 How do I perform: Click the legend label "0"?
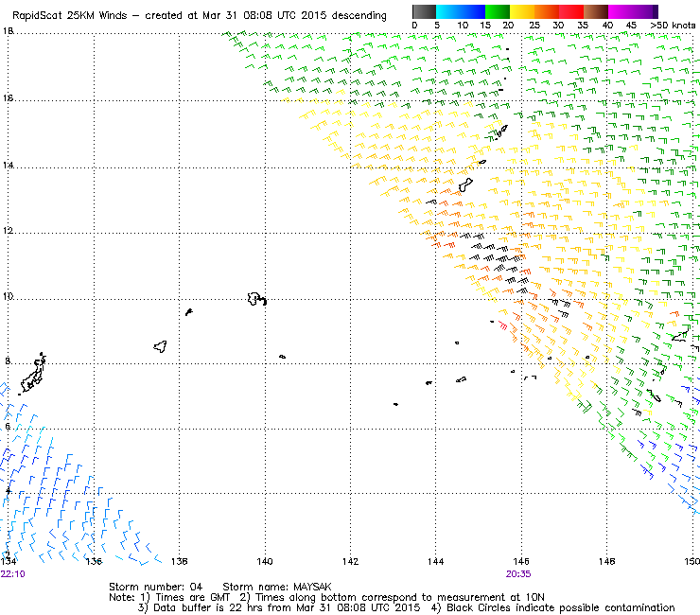[414, 26]
